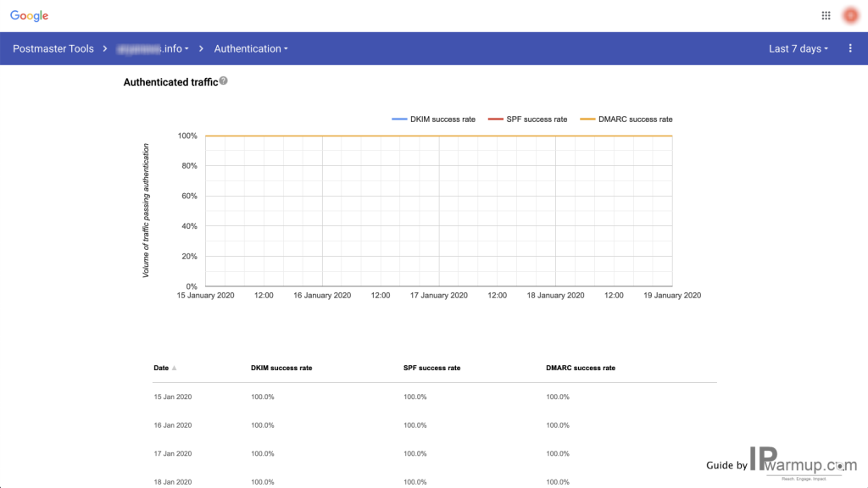Open the Google apps grid icon
868x488 pixels.
(826, 15)
